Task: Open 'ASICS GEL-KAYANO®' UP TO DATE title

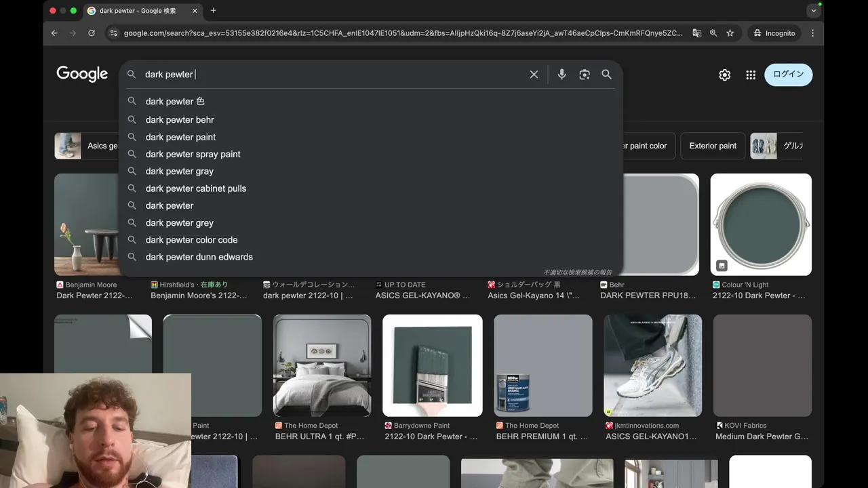Action: coord(423,296)
